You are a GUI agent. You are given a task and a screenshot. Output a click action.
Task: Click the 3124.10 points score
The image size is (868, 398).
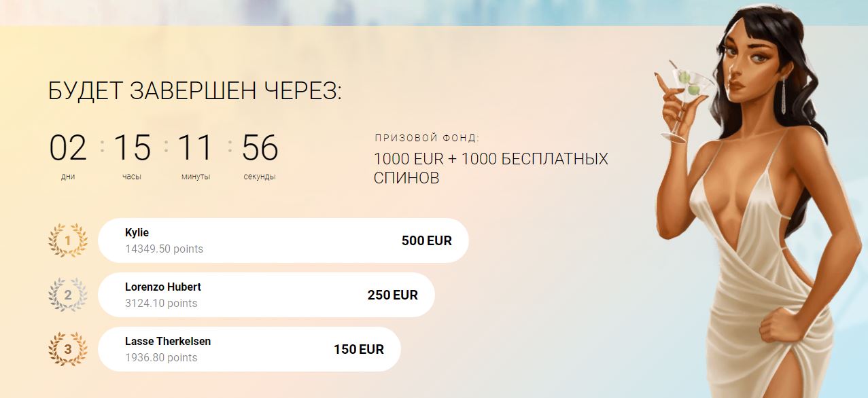point(161,304)
